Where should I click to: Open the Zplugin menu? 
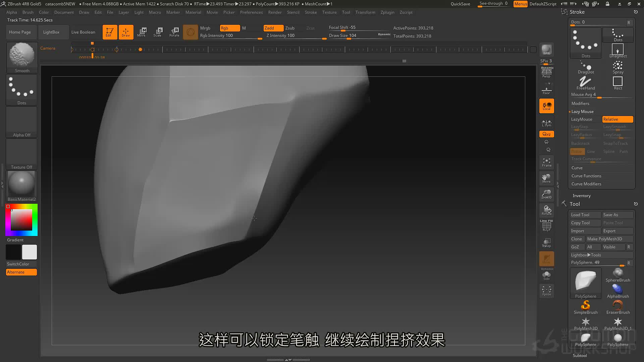tap(387, 12)
